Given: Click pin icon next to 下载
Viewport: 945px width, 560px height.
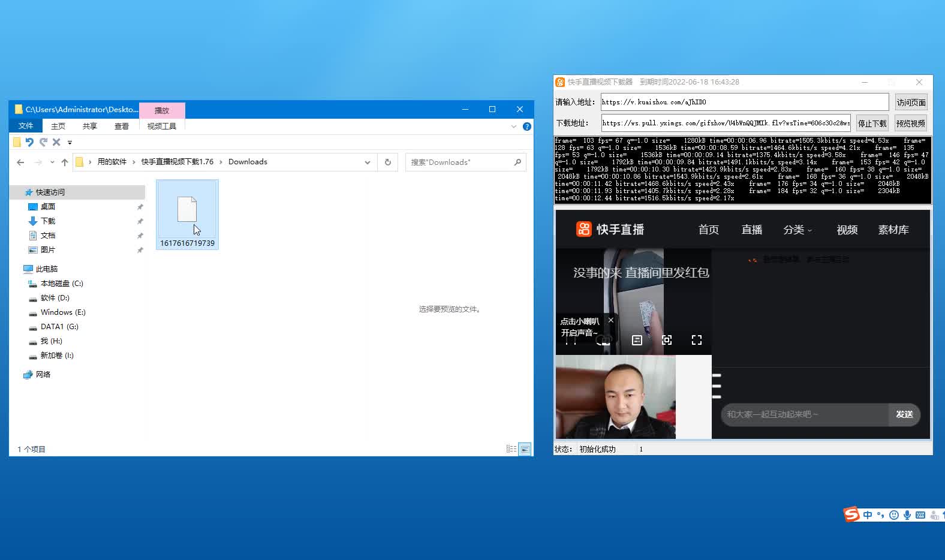Looking at the screenshot, I should [x=140, y=221].
